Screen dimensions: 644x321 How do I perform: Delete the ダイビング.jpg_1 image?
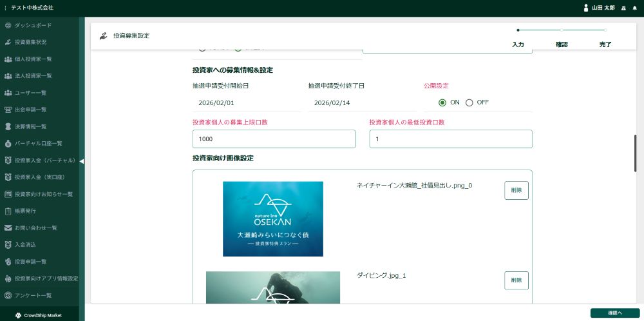point(516,280)
